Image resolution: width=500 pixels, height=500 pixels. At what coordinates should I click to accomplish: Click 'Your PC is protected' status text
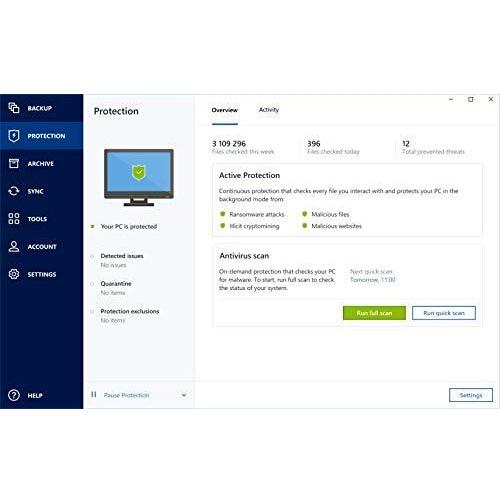pyautogui.click(x=129, y=227)
